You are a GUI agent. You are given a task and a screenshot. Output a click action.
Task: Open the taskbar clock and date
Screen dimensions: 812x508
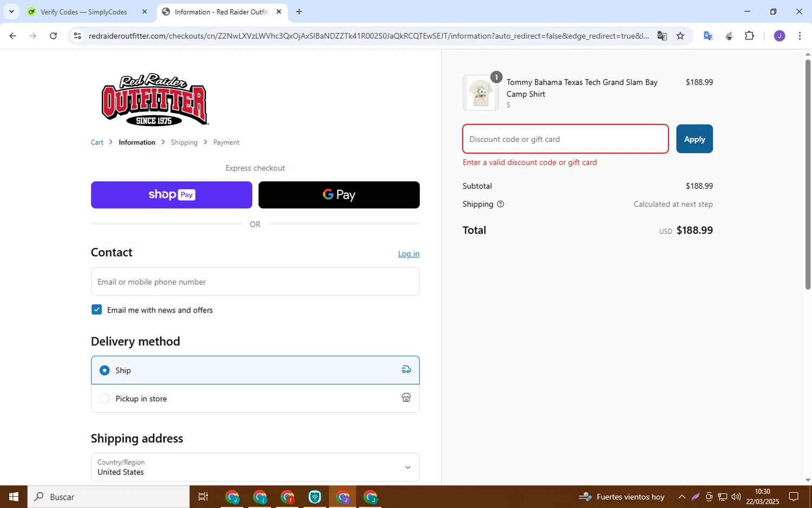pos(762,497)
